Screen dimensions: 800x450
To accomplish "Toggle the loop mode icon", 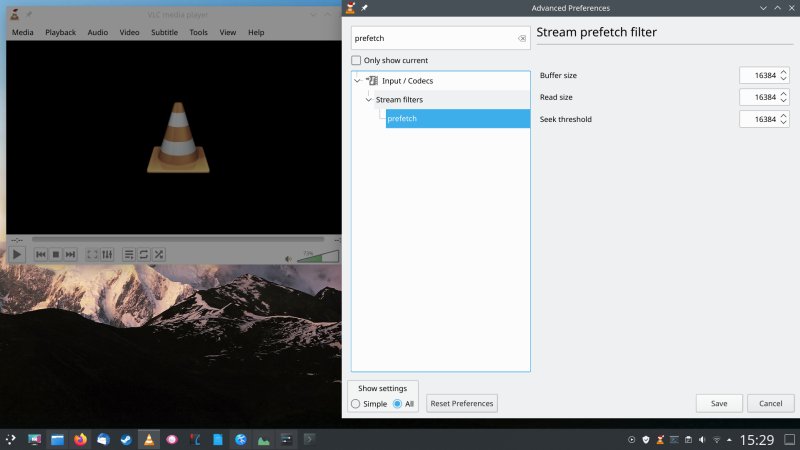I will pyautogui.click(x=144, y=255).
